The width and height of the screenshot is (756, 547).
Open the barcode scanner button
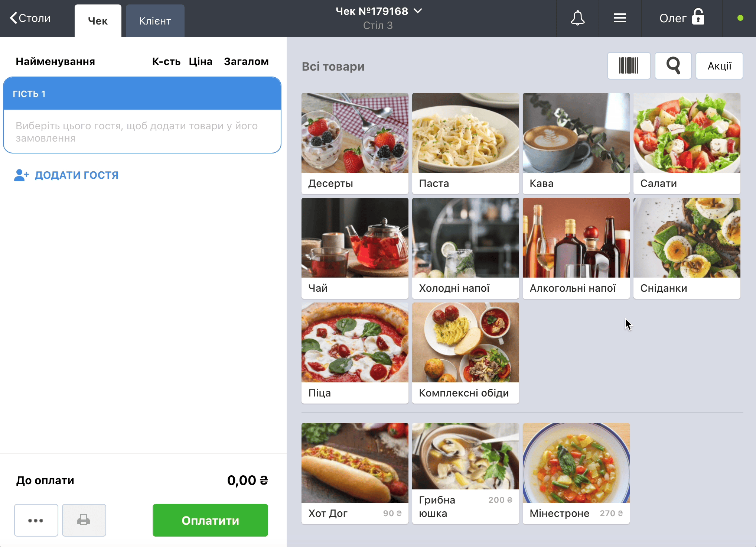(629, 66)
